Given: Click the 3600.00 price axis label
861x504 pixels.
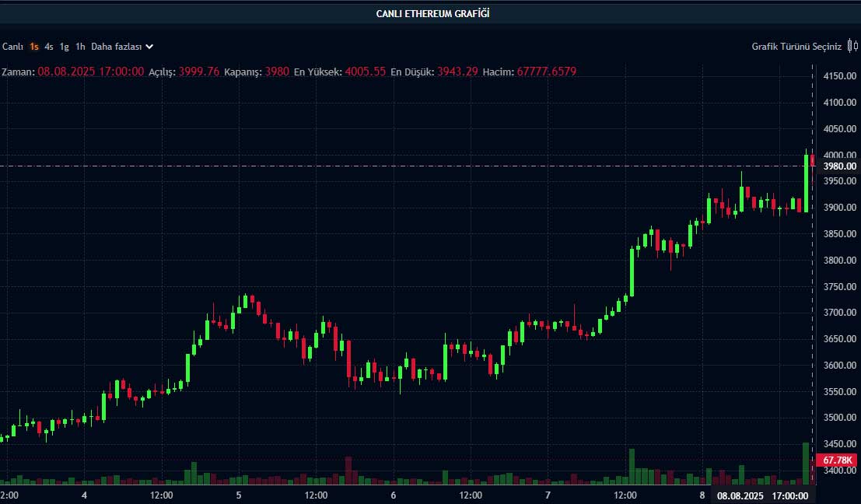Looking at the screenshot, I should (x=839, y=365).
